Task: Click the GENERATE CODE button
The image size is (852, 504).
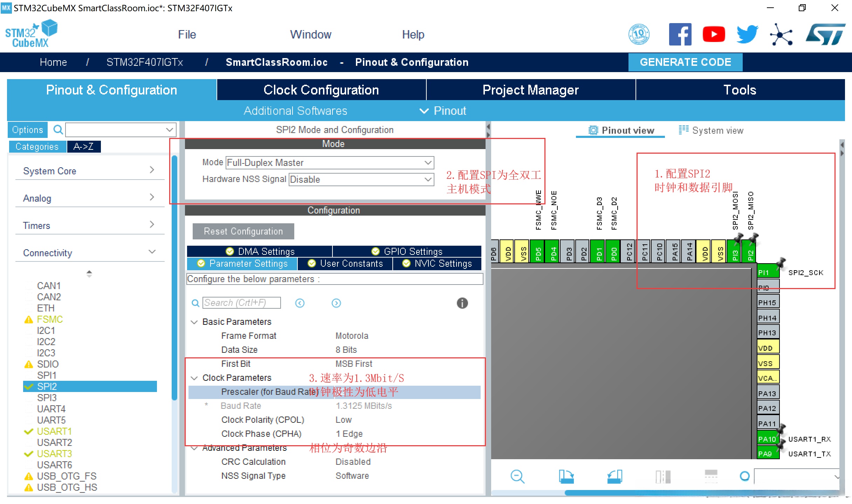Action: [685, 62]
